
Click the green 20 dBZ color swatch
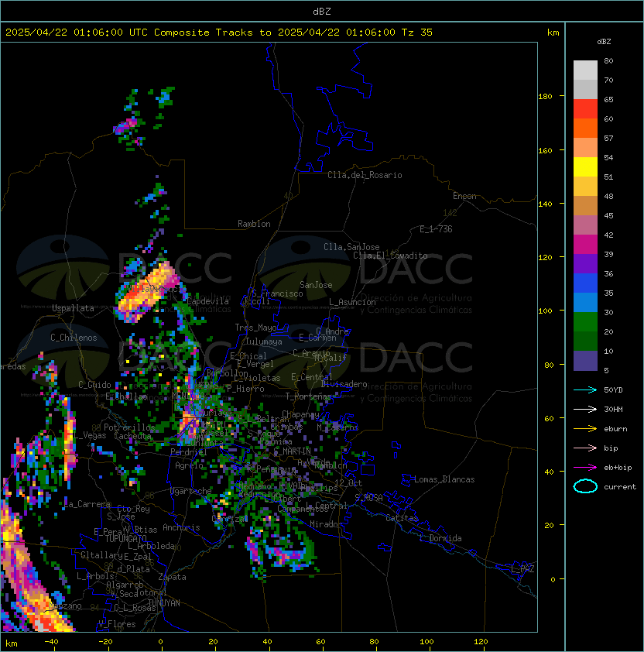pyautogui.click(x=585, y=321)
